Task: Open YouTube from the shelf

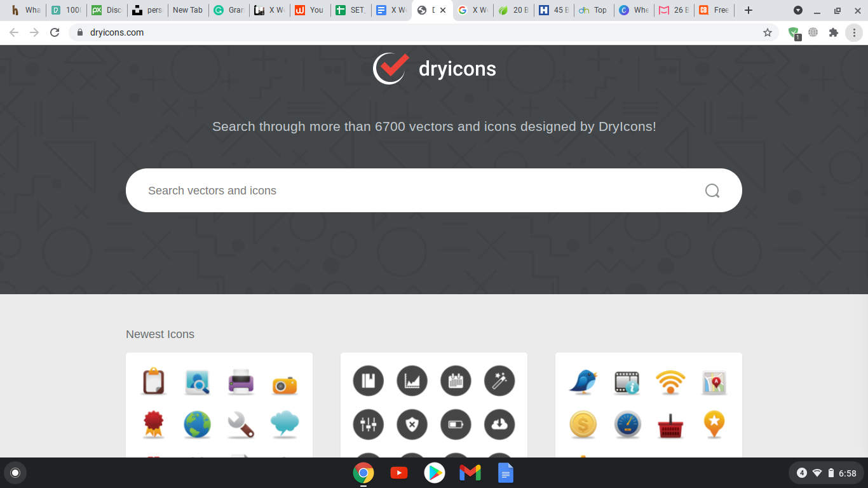Action: click(x=399, y=473)
